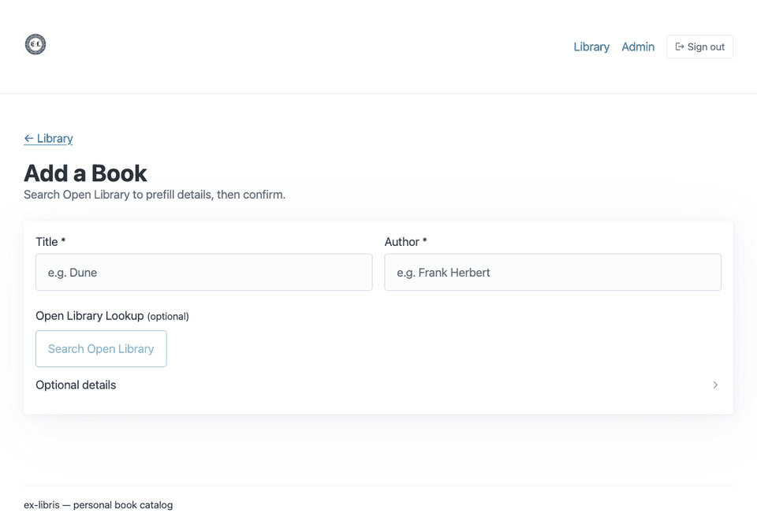Click the left arrow in the Library back link
Image resolution: width=757 pixels, height=532 pixels.
tap(29, 138)
